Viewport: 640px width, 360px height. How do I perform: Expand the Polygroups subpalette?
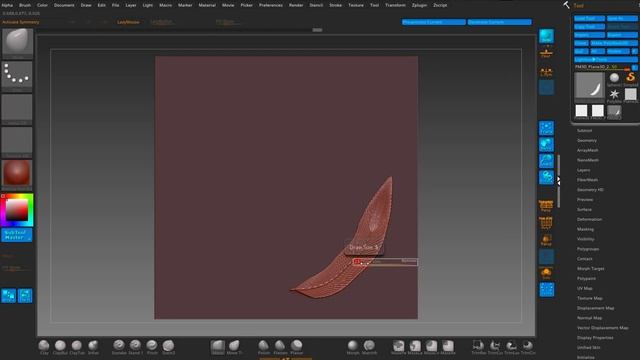click(x=588, y=249)
